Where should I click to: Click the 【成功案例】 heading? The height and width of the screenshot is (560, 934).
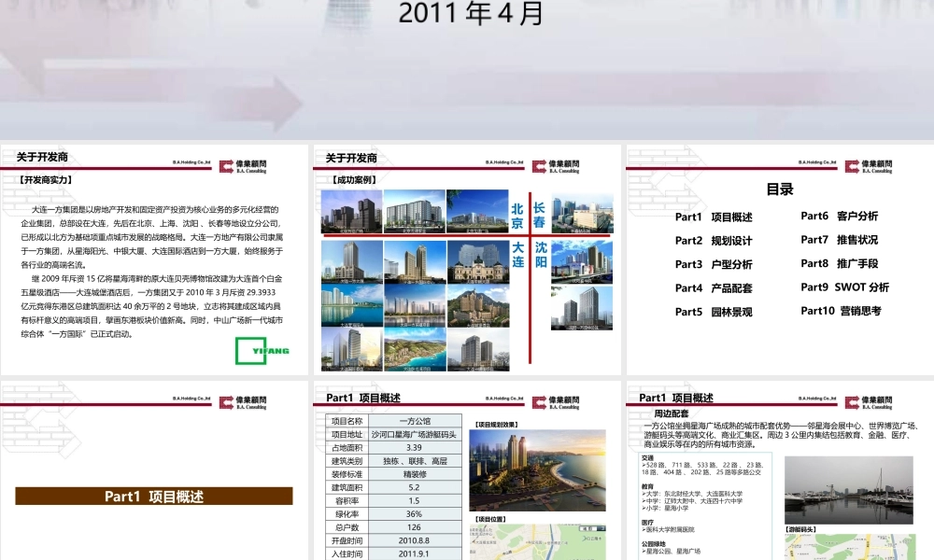point(354,180)
